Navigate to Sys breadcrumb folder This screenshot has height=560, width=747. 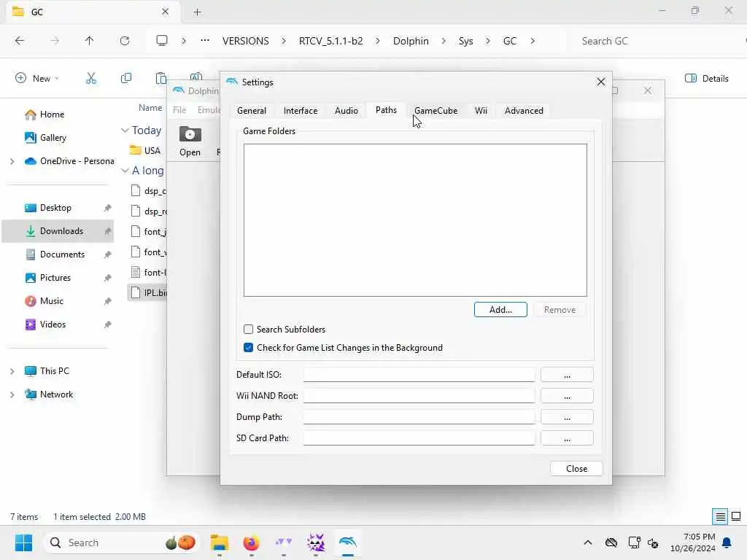465,41
